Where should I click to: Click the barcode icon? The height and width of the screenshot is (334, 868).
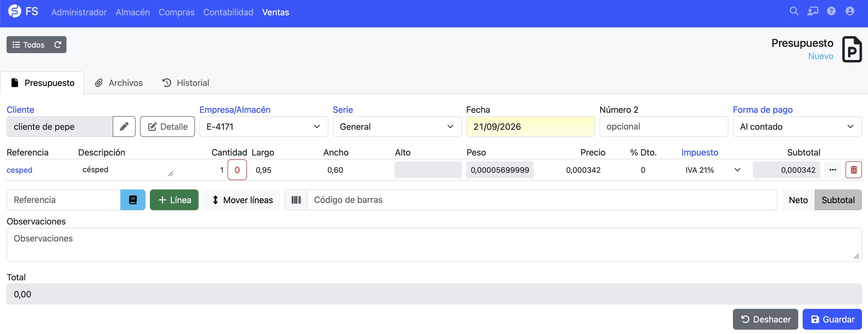pos(296,200)
